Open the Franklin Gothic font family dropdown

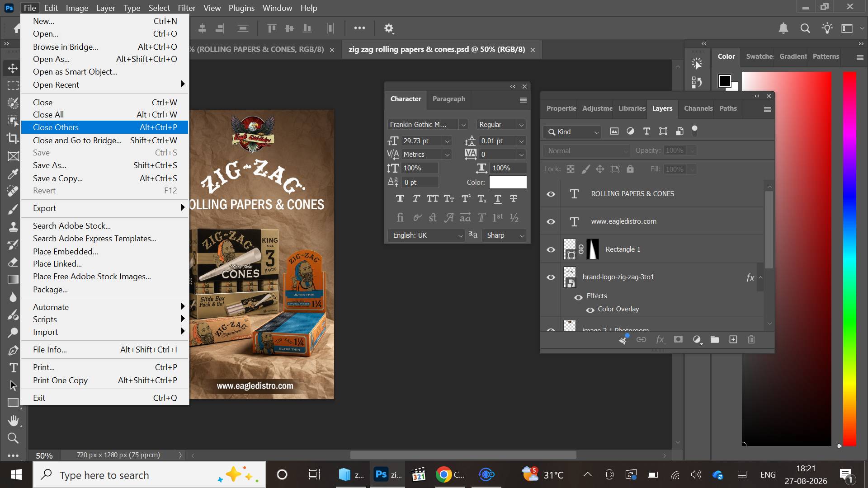[463, 125]
